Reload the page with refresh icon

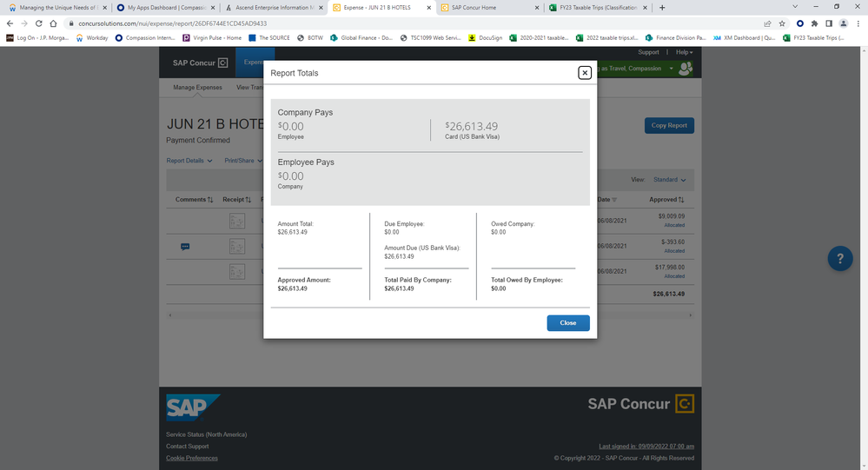[39, 23]
